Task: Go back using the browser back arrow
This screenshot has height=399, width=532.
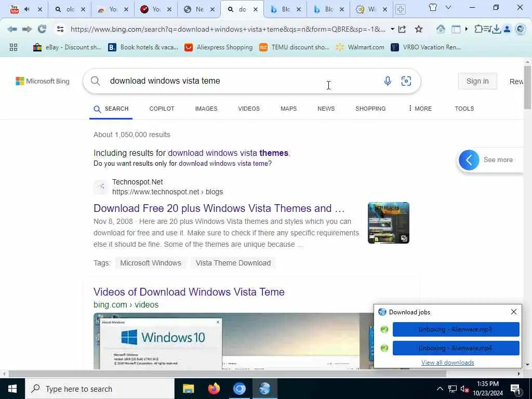Action: [12, 29]
